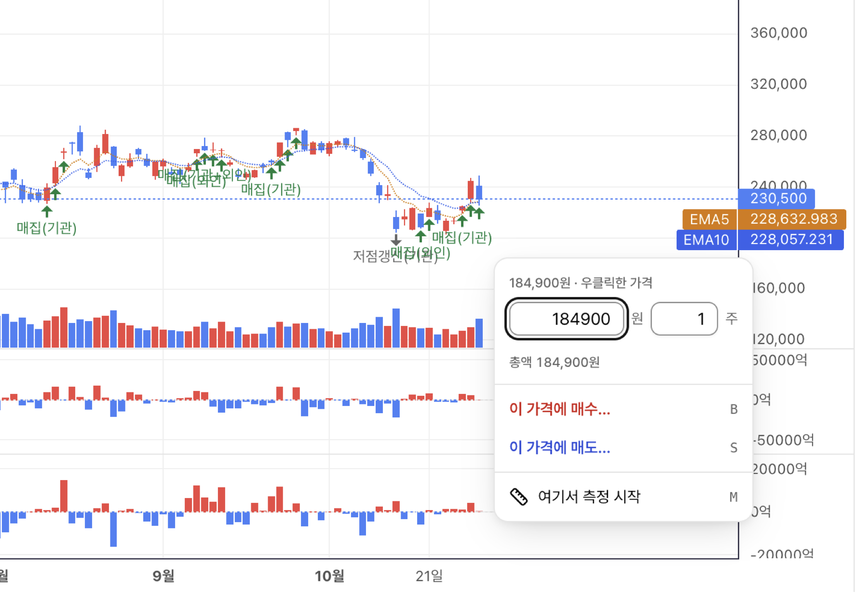This screenshot has height=605, width=868.
Task: Click the 21일 date axis label
Action: tap(429, 576)
